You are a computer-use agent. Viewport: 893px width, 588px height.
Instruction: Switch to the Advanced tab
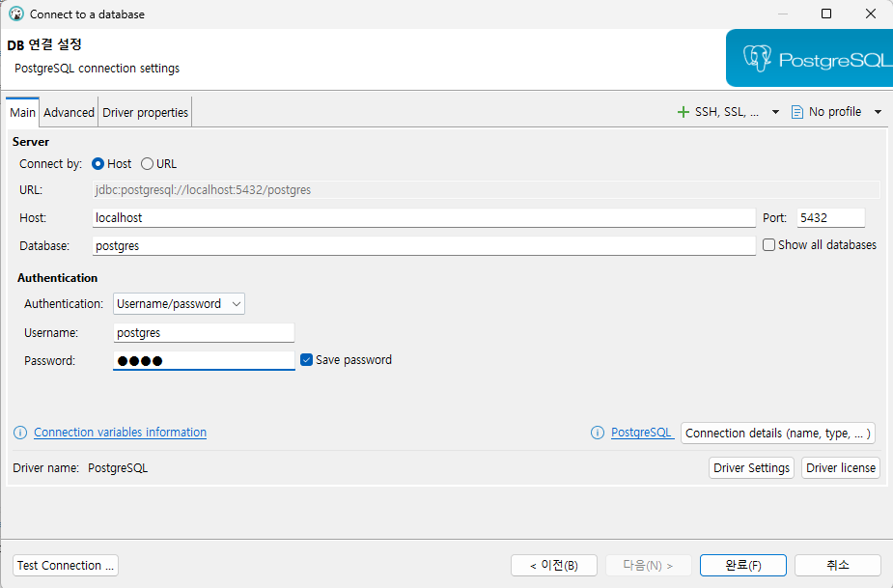[69, 112]
